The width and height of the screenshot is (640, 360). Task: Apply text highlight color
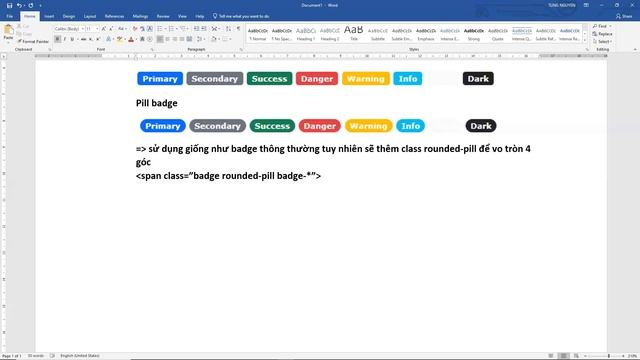point(120,39)
